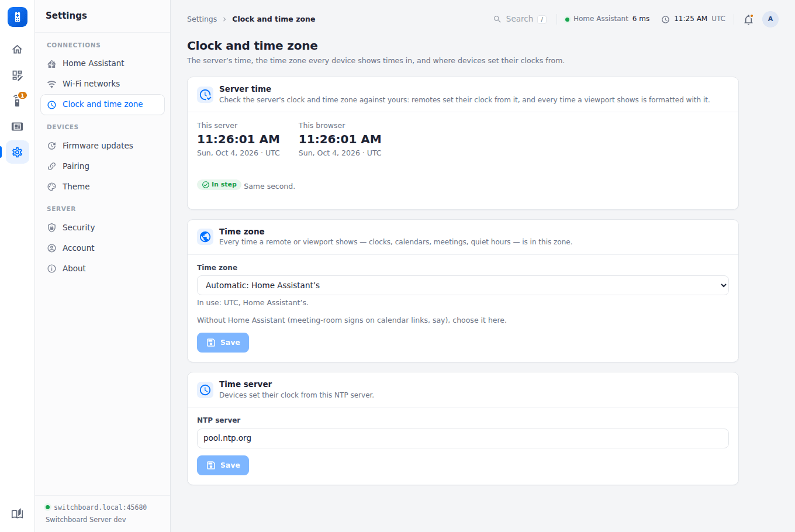Focus the Search box in the header

(x=520, y=19)
